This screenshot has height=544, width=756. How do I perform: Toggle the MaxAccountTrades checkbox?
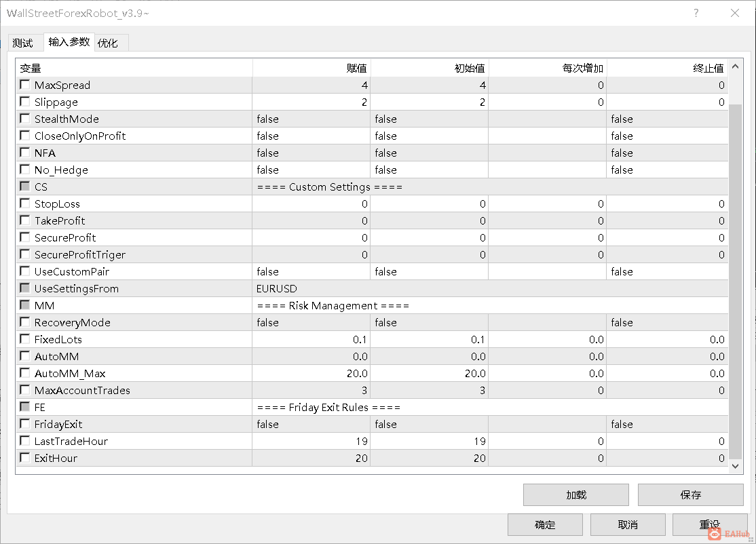tap(24, 390)
